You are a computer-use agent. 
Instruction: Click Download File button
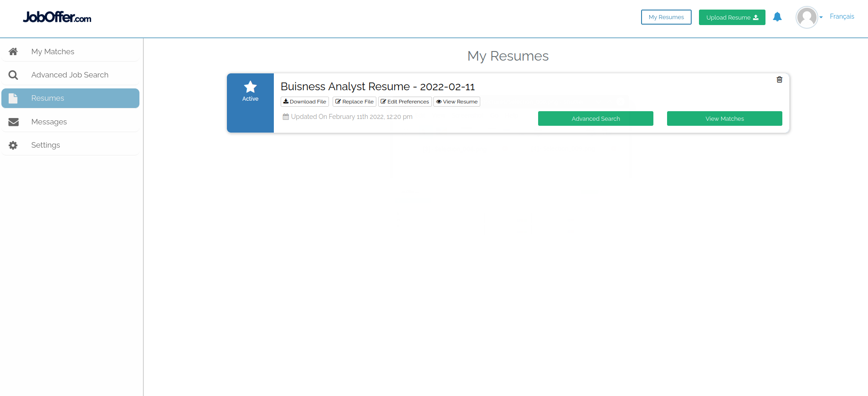coord(305,102)
